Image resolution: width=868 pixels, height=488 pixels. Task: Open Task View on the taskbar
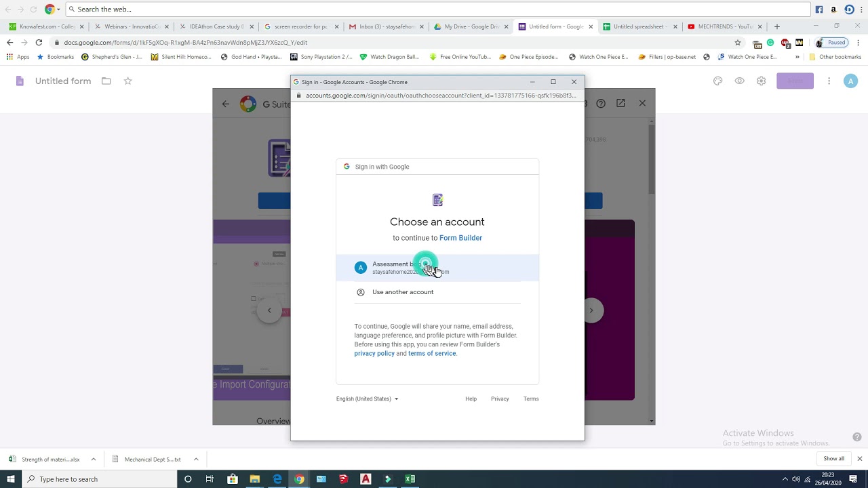210,479
